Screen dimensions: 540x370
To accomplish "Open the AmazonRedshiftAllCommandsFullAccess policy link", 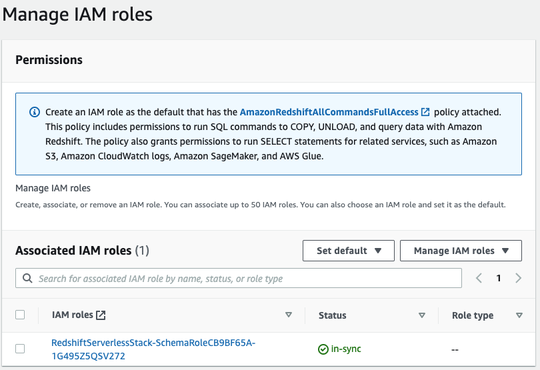I will 329,112.
